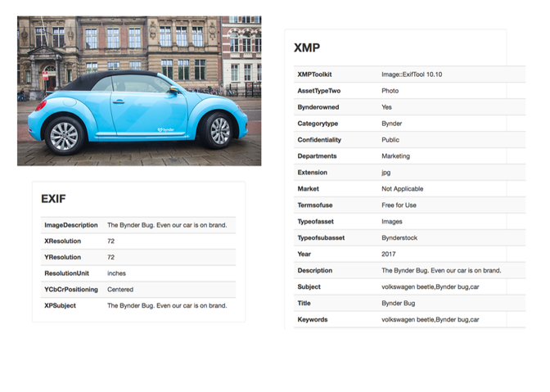Select the XPSubject value text
Screen dimensions: 550x392
pos(167,306)
